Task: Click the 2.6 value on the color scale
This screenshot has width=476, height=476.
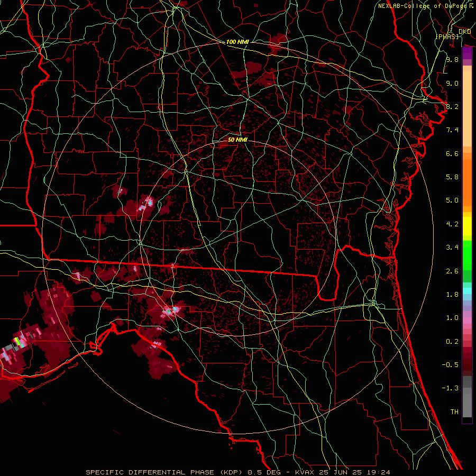Action: click(x=452, y=271)
